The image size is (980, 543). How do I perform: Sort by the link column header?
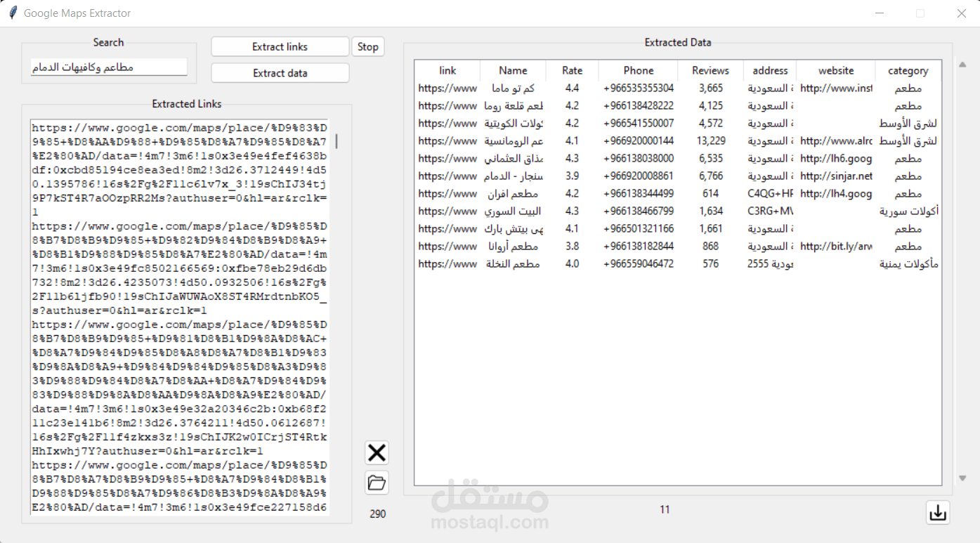(447, 70)
